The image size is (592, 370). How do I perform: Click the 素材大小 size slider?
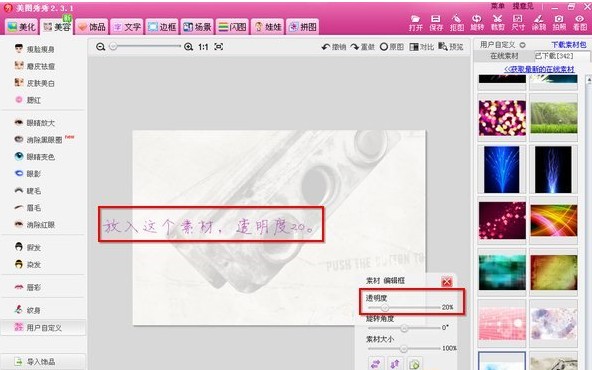(x=404, y=348)
